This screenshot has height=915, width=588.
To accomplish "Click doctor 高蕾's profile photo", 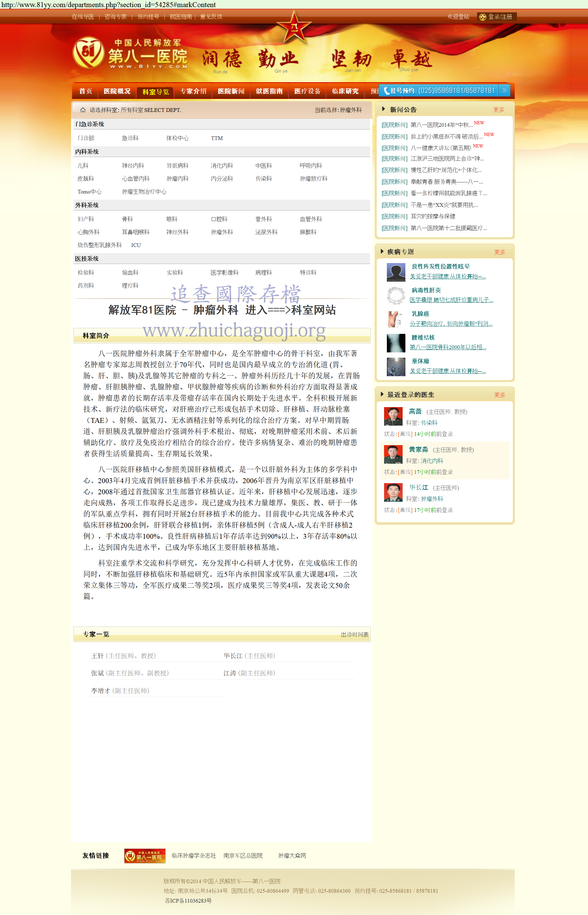I will coord(393,416).
